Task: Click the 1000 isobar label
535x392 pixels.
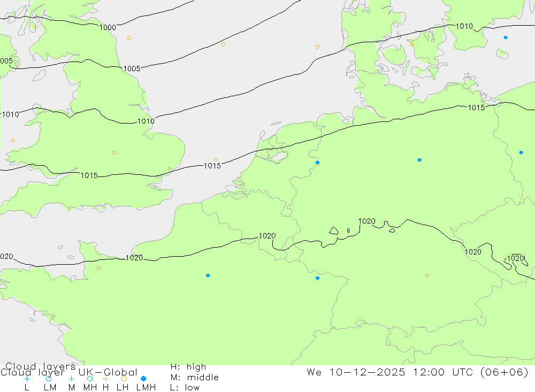Action: (x=108, y=27)
